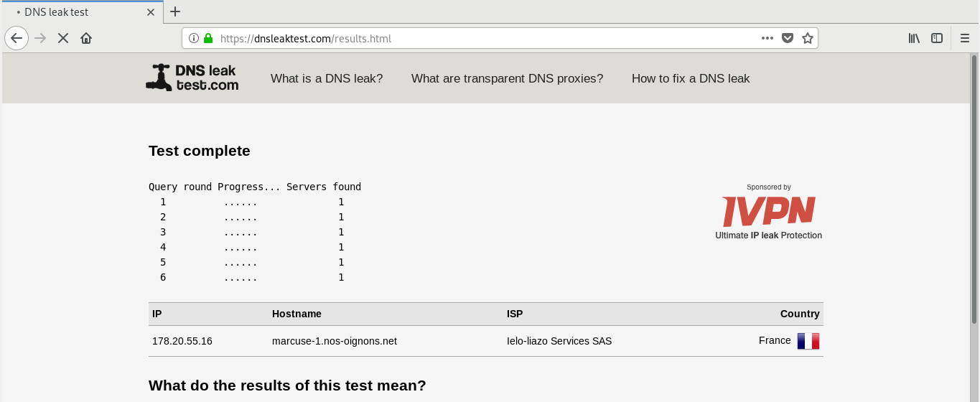
Task: Visit the IVPN sponsor banner
Action: pos(768,212)
